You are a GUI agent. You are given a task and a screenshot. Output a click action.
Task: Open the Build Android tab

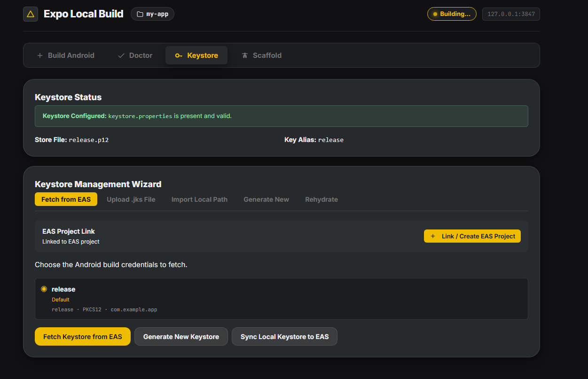[65, 55]
